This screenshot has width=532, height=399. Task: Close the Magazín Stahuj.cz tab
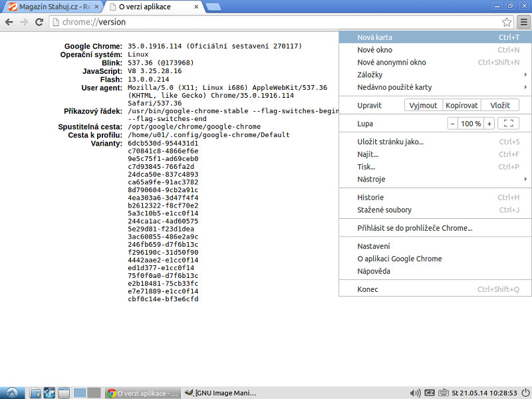[x=96, y=7]
